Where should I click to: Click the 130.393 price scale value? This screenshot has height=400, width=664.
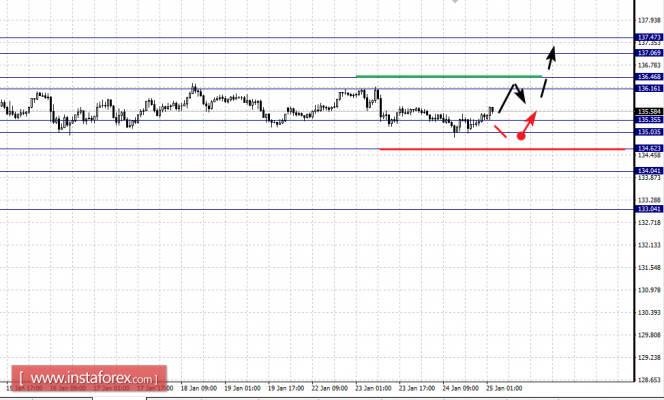pyautogui.click(x=649, y=312)
